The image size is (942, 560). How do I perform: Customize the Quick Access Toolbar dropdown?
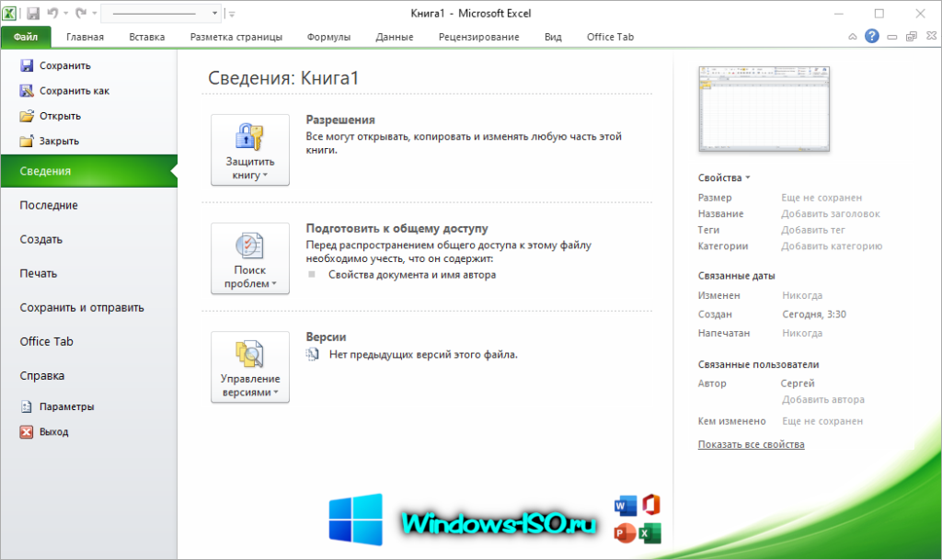point(232,13)
